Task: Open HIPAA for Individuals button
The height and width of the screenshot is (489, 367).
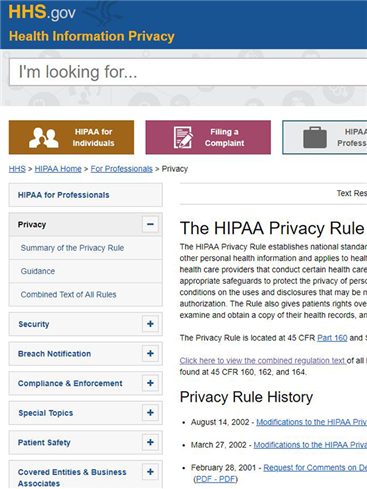Action: point(71,137)
